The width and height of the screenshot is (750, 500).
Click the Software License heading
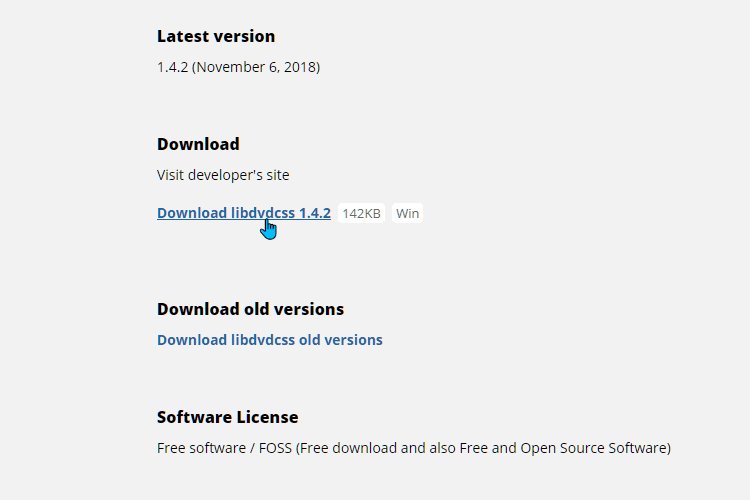227,417
